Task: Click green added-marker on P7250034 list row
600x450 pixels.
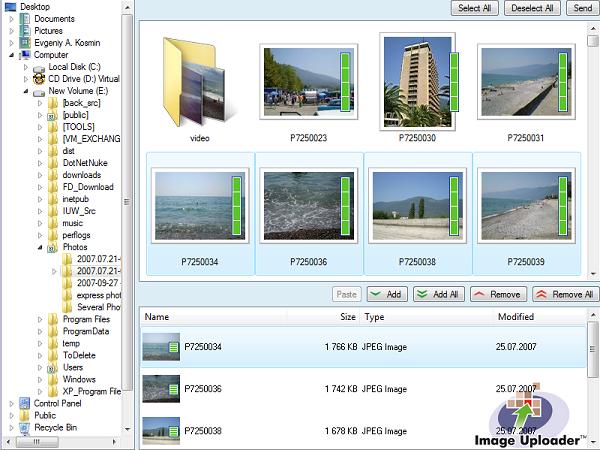Action: (x=174, y=347)
